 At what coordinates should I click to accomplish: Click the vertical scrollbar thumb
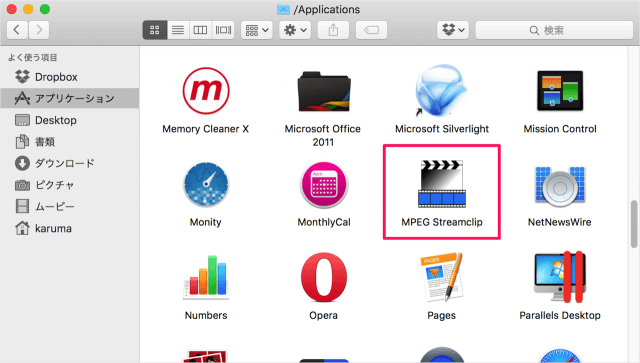coord(633,224)
